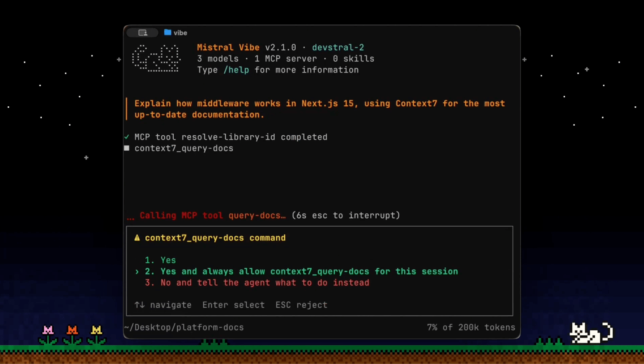Click 'MCP tool resolve-library-id completed' line
This screenshot has width=644, height=364.
click(231, 137)
